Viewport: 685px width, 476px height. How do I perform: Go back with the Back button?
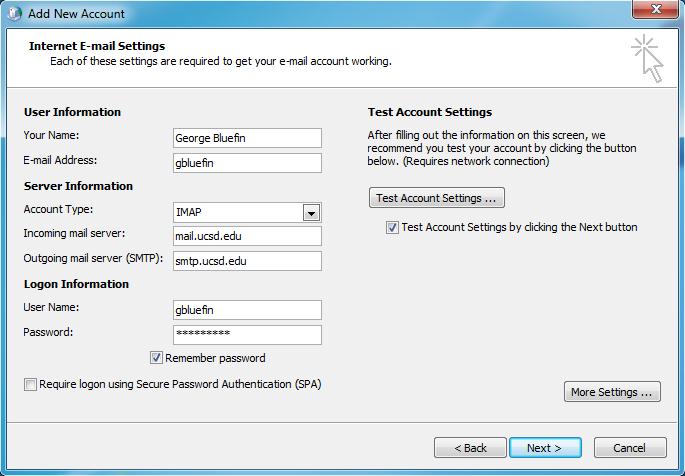coord(470,448)
